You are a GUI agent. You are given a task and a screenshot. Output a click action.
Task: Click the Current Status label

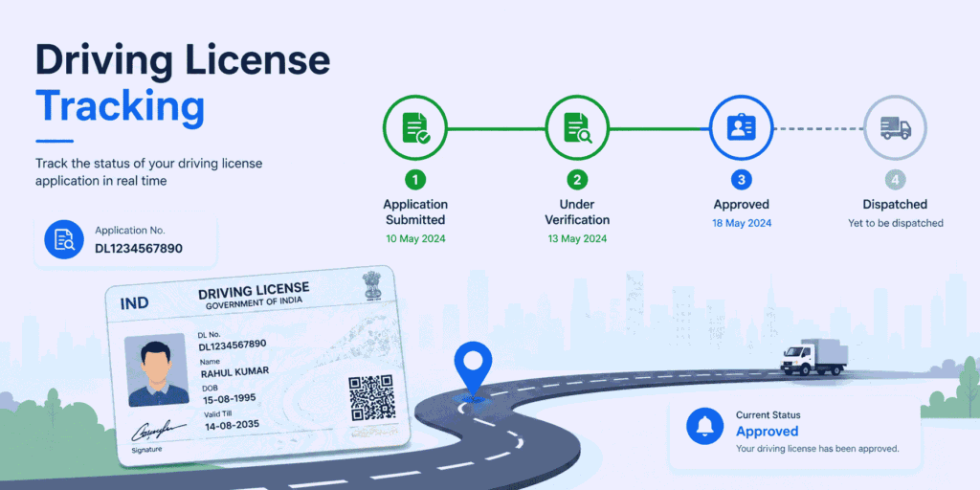click(x=768, y=415)
